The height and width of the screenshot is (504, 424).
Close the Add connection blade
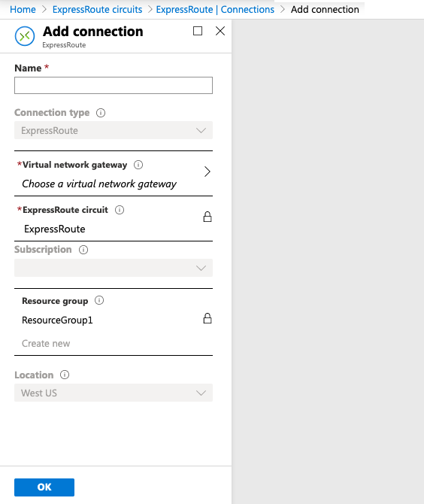[x=220, y=31]
